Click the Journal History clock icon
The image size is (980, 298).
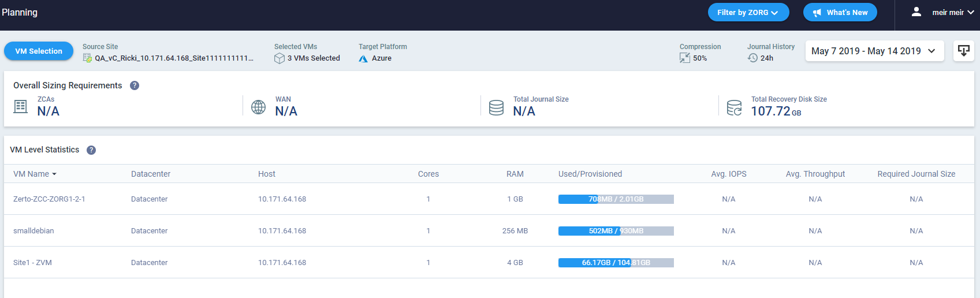pos(752,58)
